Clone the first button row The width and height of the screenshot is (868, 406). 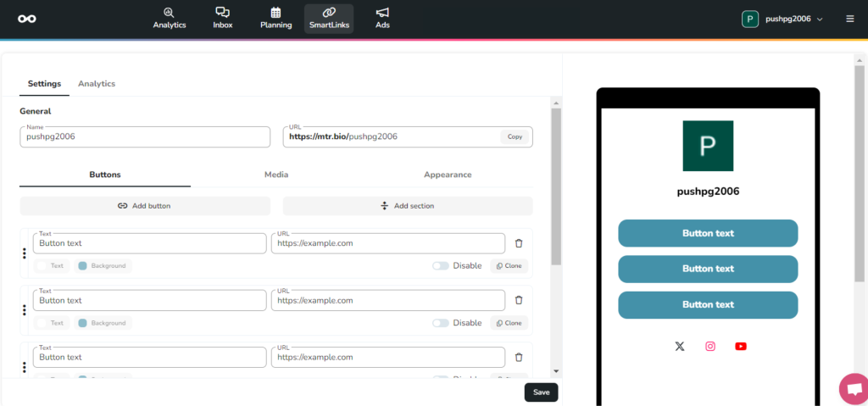pos(509,266)
